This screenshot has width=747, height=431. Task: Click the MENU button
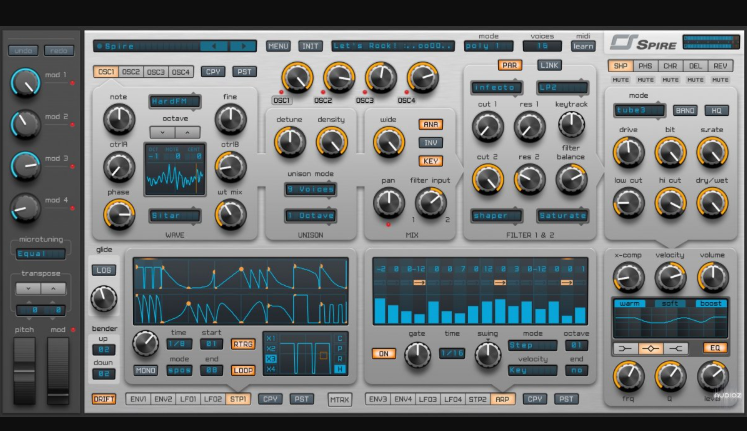(278, 46)
